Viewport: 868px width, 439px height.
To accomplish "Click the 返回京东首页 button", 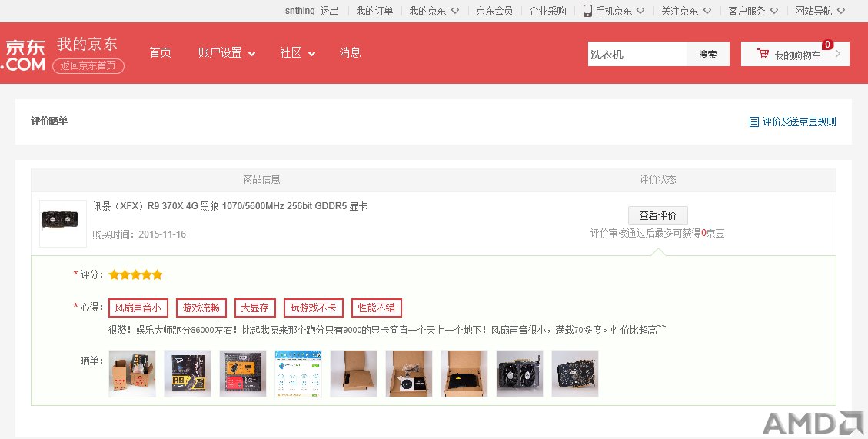I will tap(88, 66).
